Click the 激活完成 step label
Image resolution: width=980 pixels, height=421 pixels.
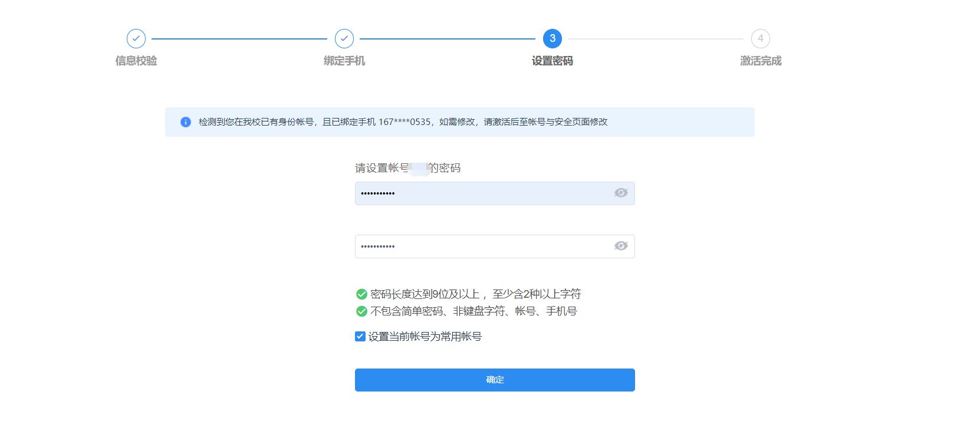click(761, 61)
